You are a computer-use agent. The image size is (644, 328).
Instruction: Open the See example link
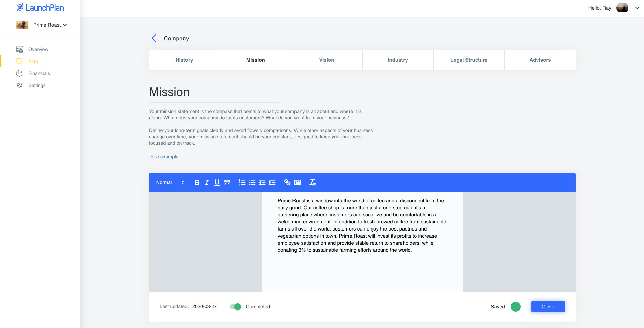coord(164,157)
